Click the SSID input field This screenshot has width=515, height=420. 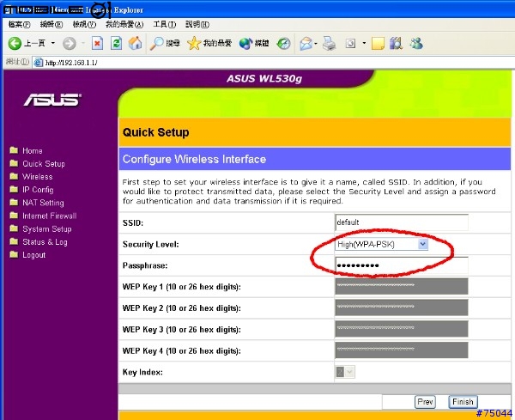pos(402,222)
